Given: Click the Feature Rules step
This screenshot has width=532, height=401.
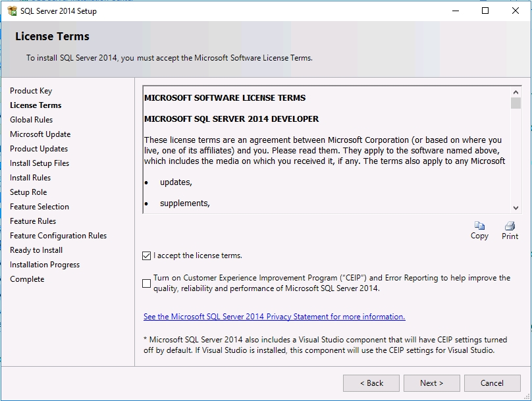Looking at the screenshot, I should pos(33,221).
